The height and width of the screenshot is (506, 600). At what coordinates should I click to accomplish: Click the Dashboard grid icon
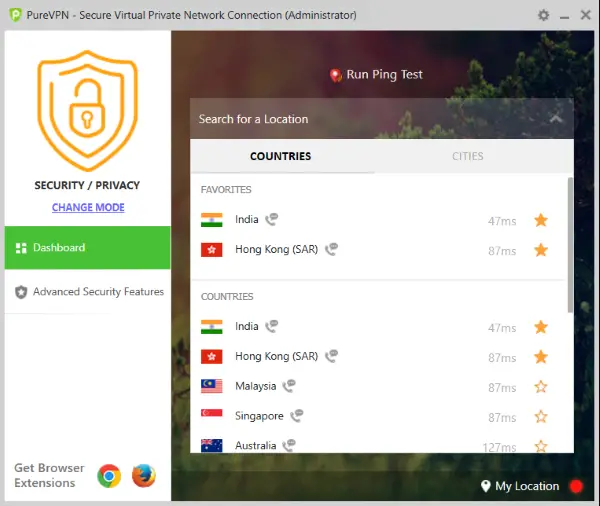coord(21,248)
